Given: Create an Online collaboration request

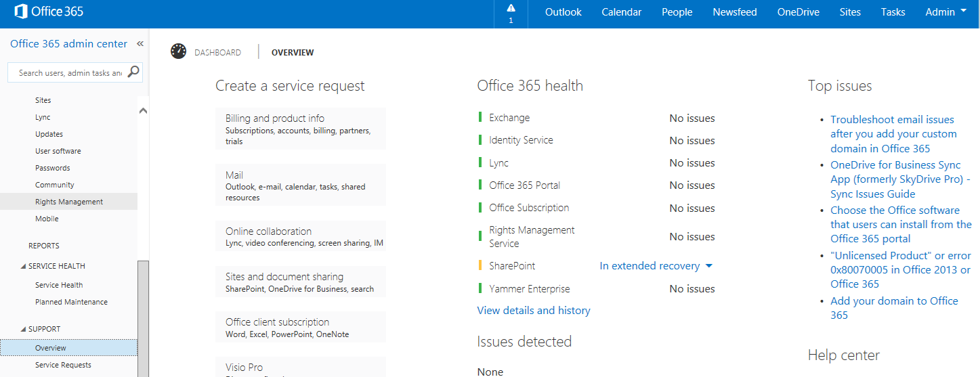Looking at the screenshot, I should 301,236.
